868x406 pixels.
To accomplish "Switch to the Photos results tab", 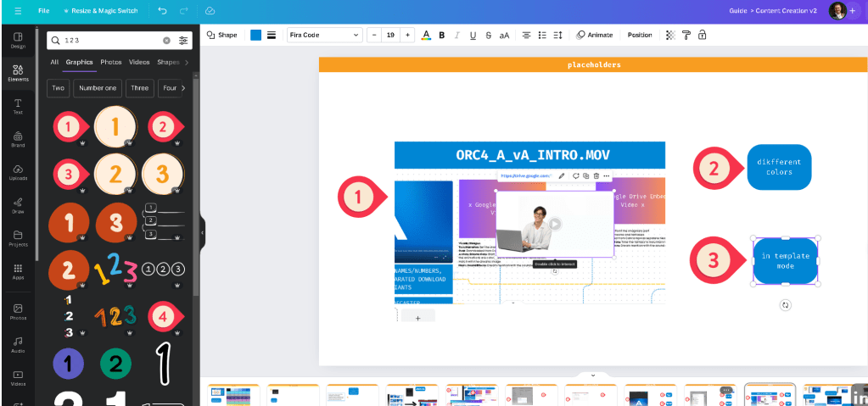I will (110, 62).
